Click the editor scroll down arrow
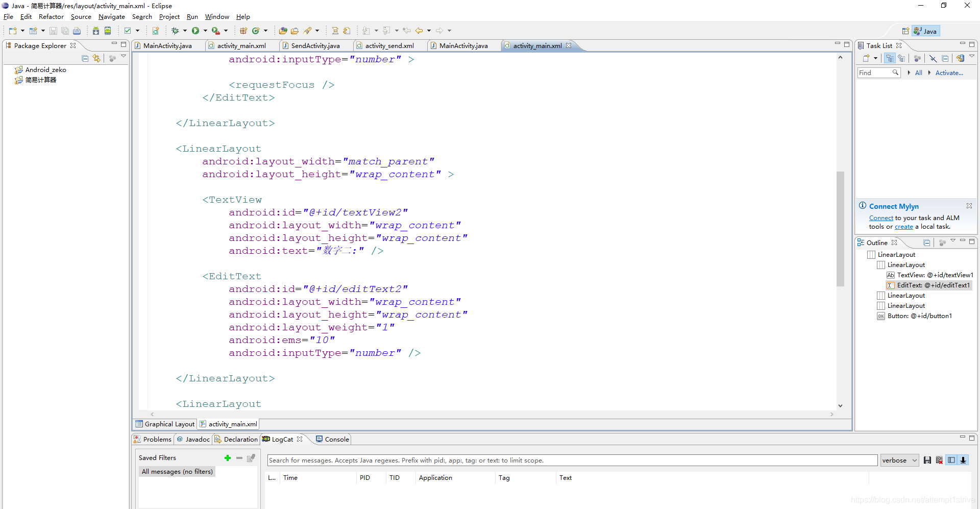Screen dimensions: 980x509 [840, 406]
